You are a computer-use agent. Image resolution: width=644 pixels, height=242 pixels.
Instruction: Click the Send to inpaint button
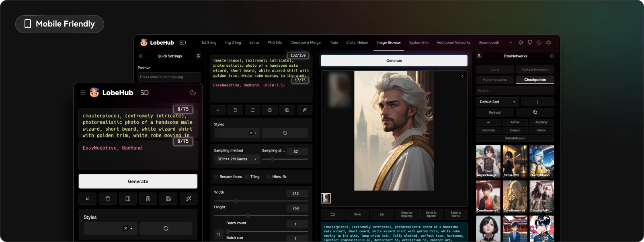click(x=431, y=214)
